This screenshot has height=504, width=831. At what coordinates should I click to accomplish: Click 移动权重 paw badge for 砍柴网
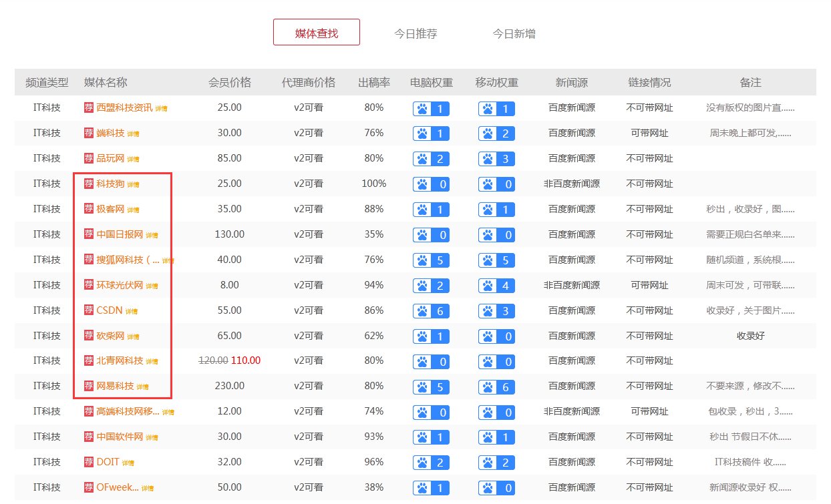[x=496, y=336]
